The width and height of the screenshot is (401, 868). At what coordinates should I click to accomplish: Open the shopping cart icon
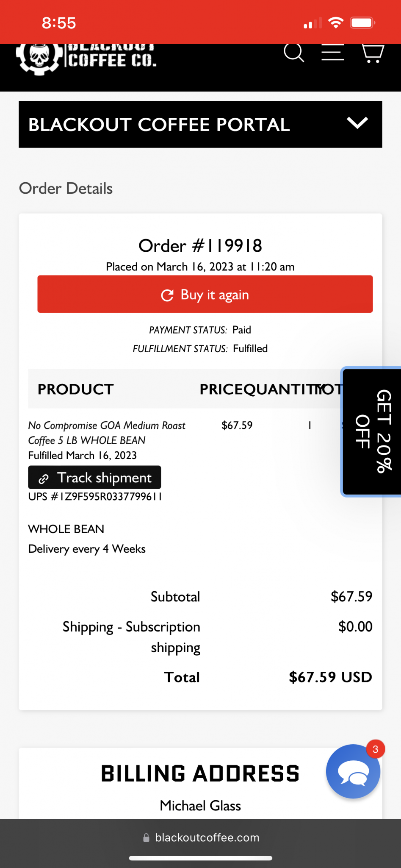pos(373,53)
